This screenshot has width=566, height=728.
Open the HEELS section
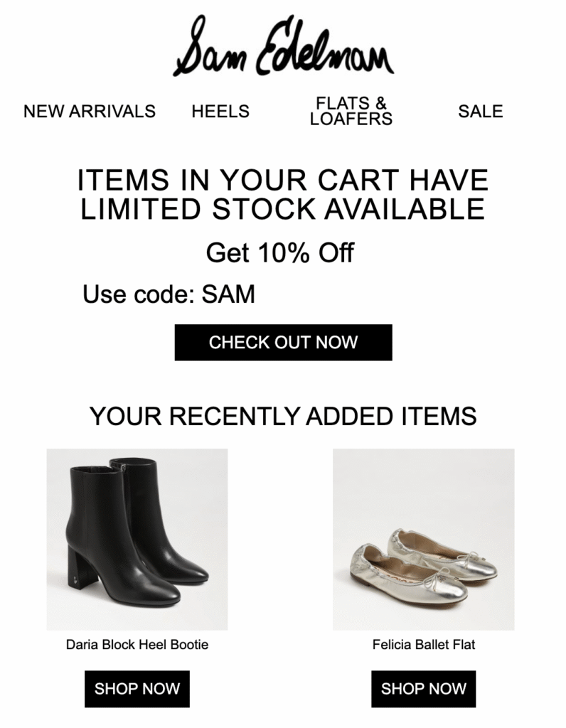220,111
